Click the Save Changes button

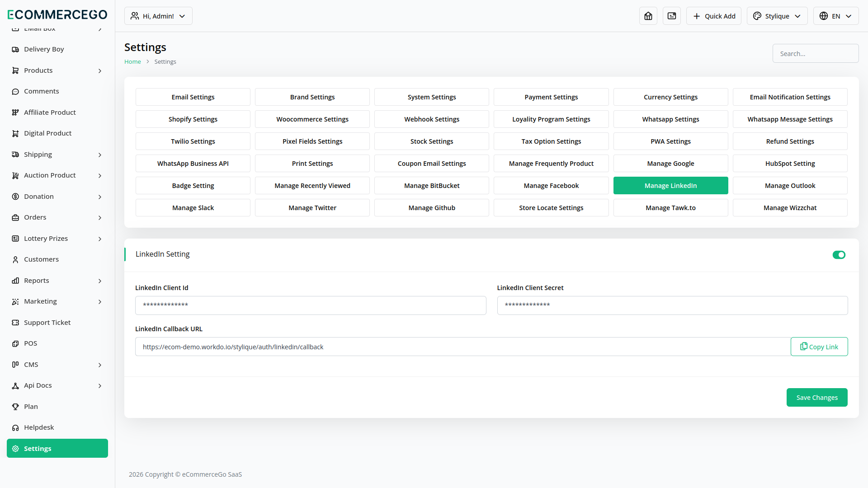tap(817, 398)
